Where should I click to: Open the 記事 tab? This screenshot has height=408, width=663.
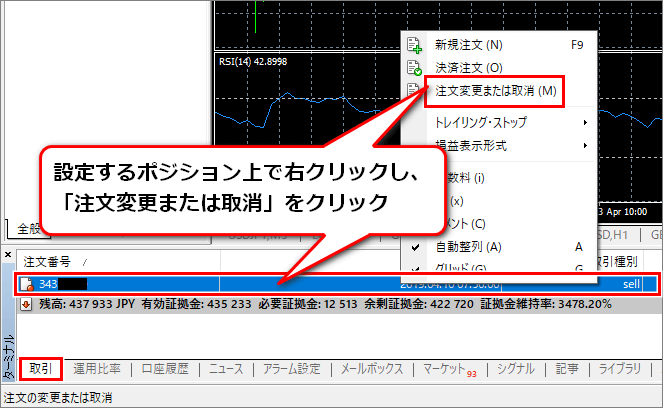[x=567, y=369]
